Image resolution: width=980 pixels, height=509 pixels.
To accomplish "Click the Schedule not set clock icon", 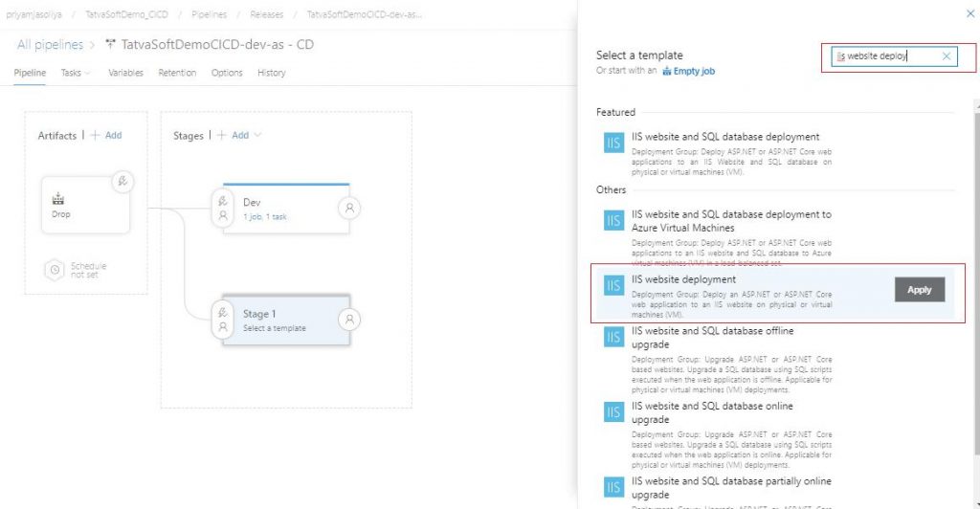I will [x=55, y=270].
